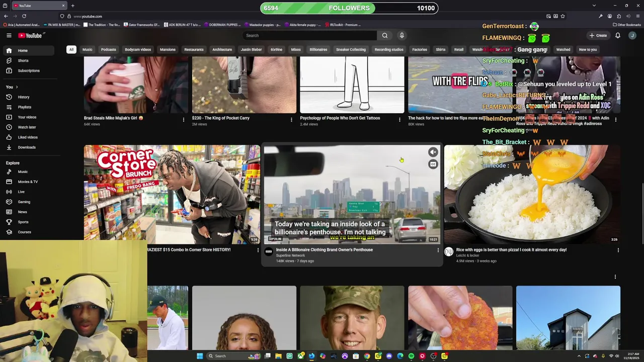Open options for $230 King of Pocket Carry

click(x=291, y=120)
